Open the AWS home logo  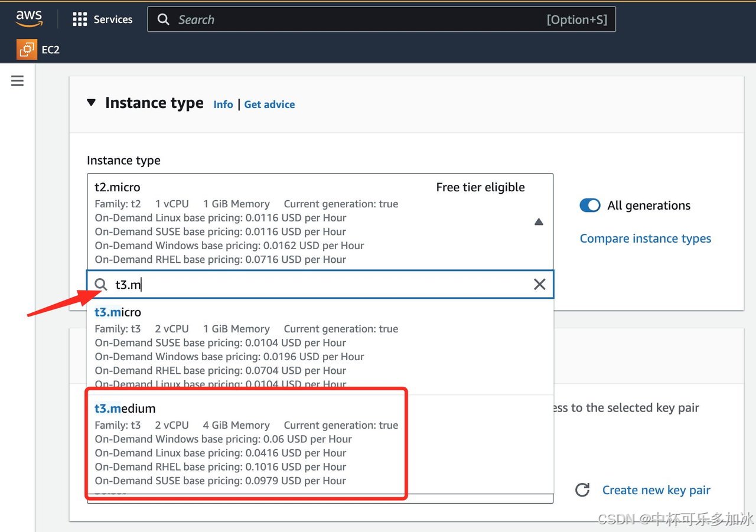[29, 19]
